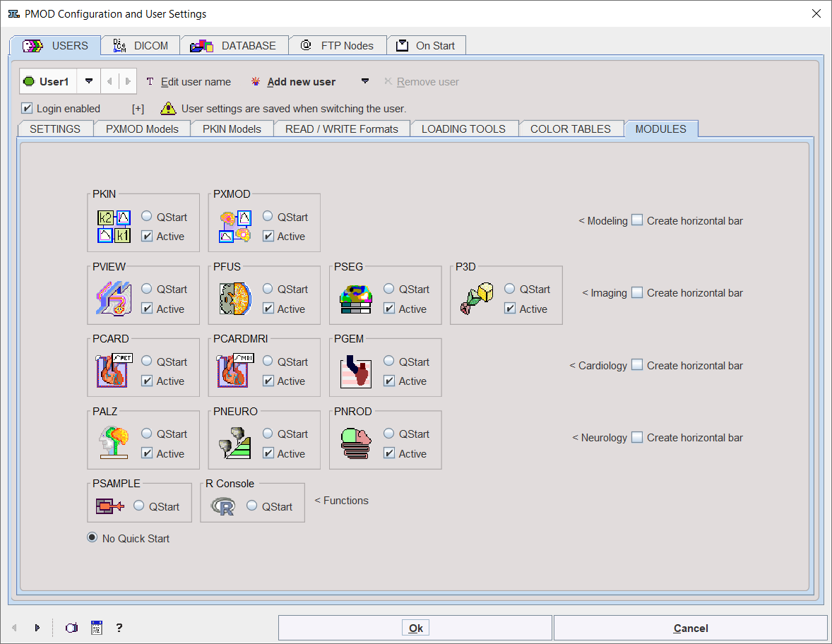Click the Ok button

point(415,628)
